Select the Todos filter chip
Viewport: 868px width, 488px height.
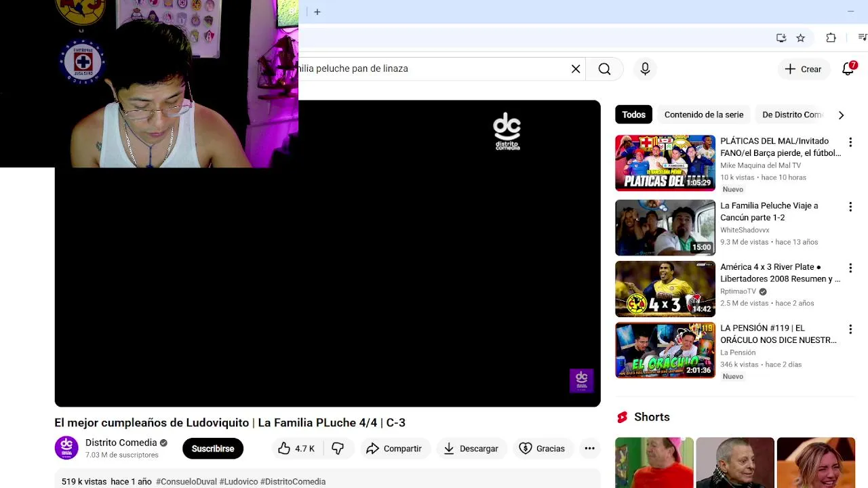tap(633, 115)
